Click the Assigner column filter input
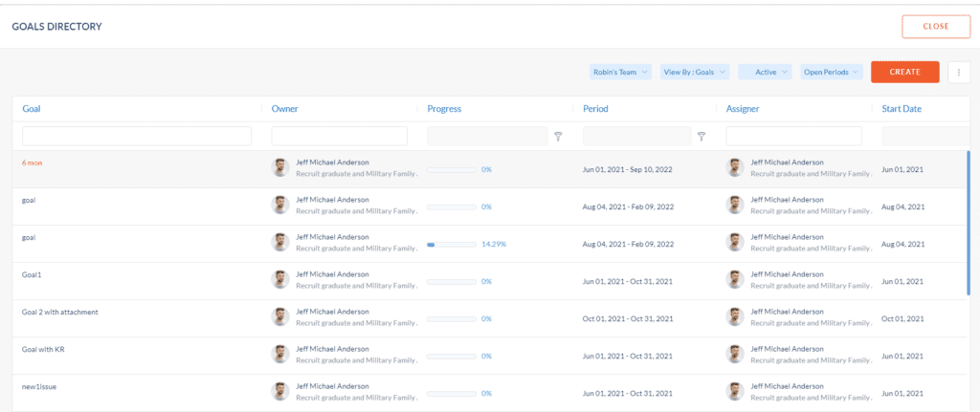 point(793,136)
